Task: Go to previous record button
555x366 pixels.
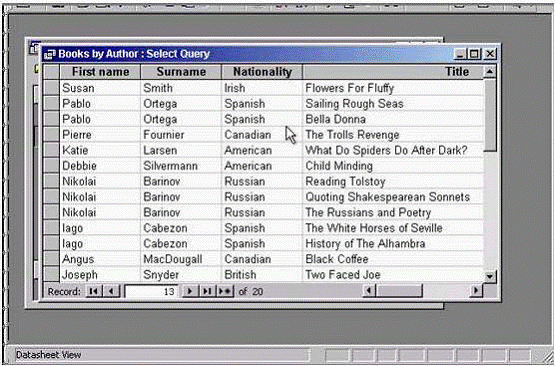Action: pos(111,291)
